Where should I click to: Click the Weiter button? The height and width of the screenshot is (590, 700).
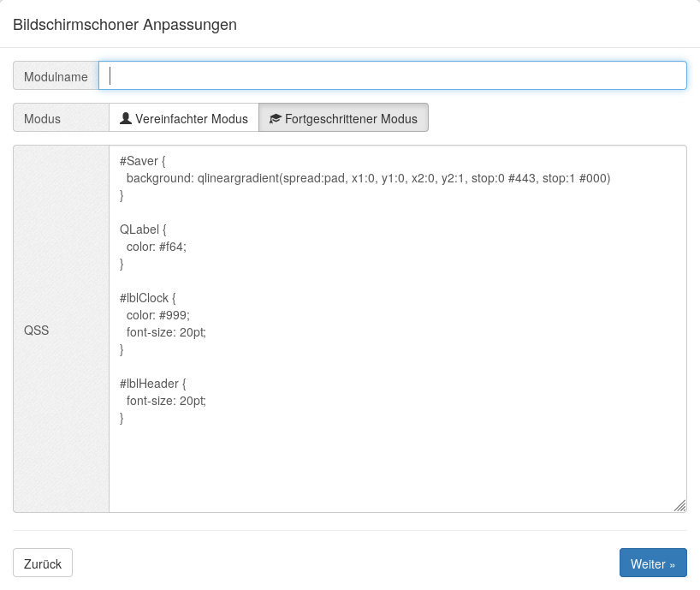(x=652, y=563)
